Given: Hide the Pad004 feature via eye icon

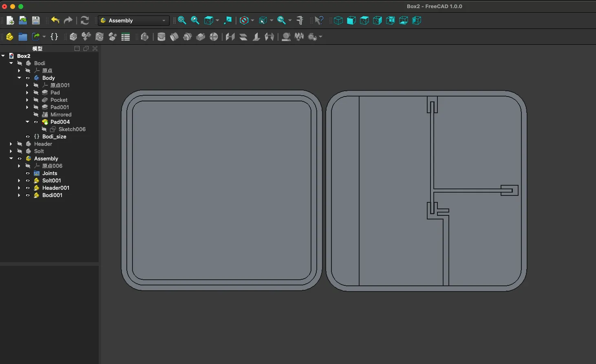Looking at the screenshot, I should coord(36,122).
